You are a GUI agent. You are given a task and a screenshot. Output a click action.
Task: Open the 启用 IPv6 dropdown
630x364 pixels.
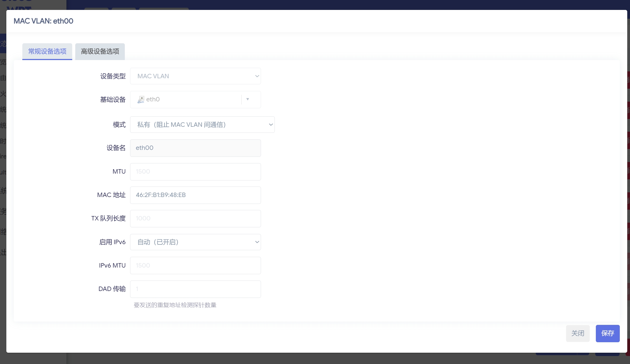[193, 242]
